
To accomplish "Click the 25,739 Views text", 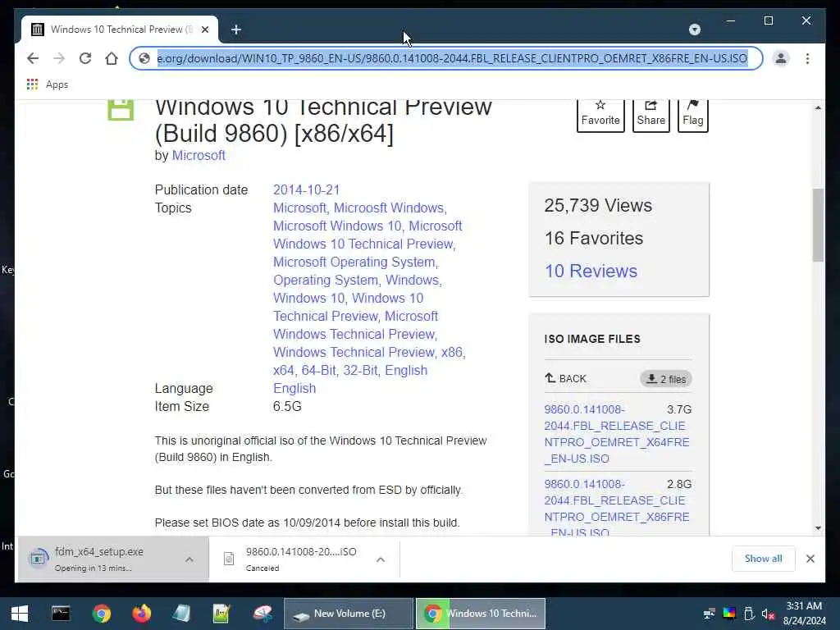I will [x=598, y=206].
